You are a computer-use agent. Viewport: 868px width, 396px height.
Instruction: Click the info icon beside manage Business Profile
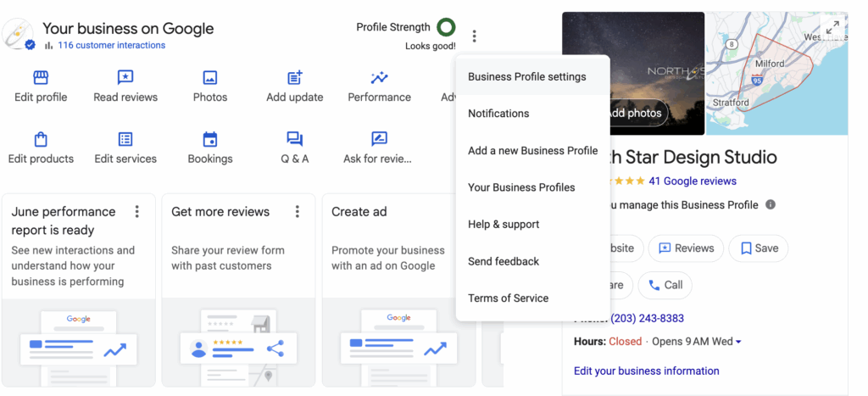coord(770,204)
